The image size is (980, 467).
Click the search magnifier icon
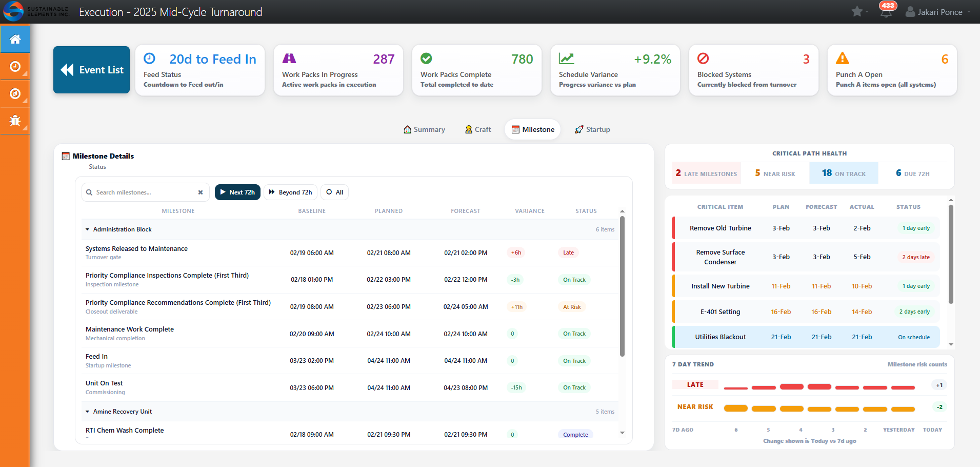click(89, 192)
